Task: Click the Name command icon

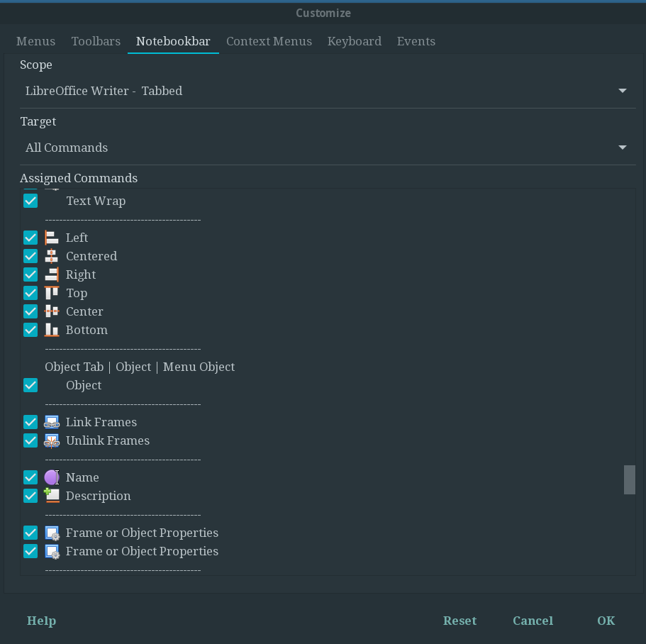Action: [x=52, y=477]
